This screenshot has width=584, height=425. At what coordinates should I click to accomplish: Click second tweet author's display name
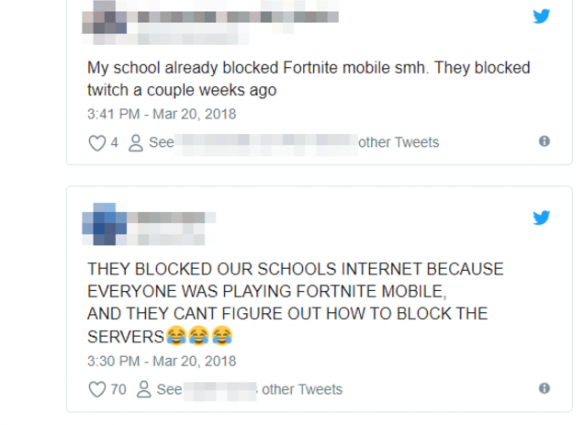(x=172, y=218)
